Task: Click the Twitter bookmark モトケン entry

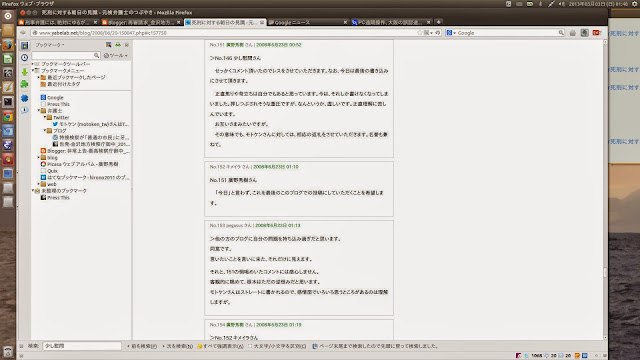Action: (x=91, y=124)
